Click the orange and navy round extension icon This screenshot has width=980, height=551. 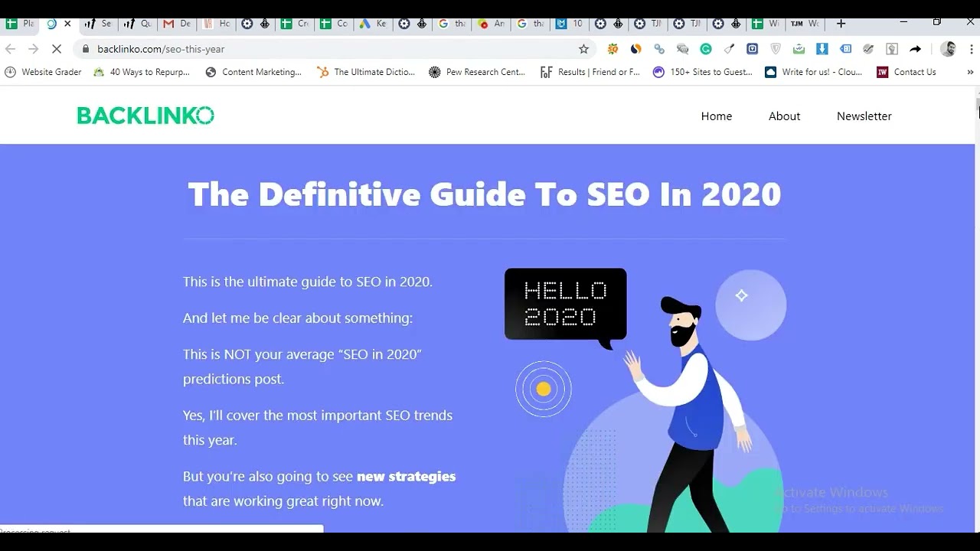point(635,49)
